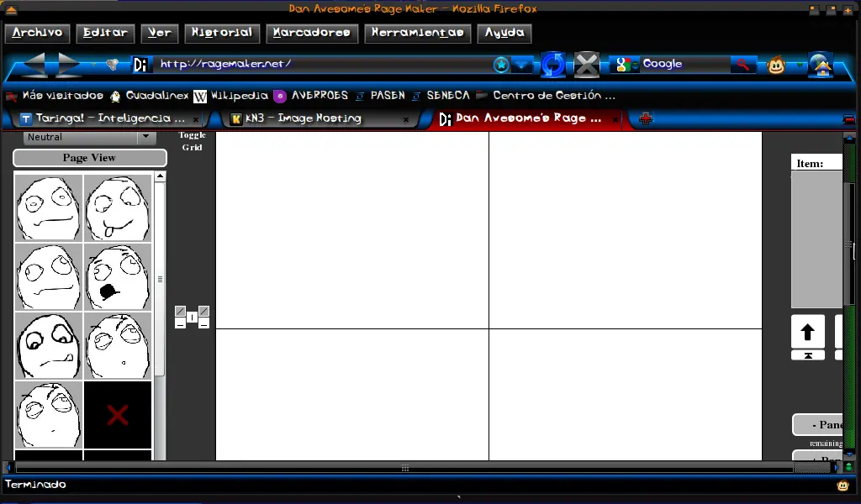Go home with the globe house icon

click(x=821, y=65)
